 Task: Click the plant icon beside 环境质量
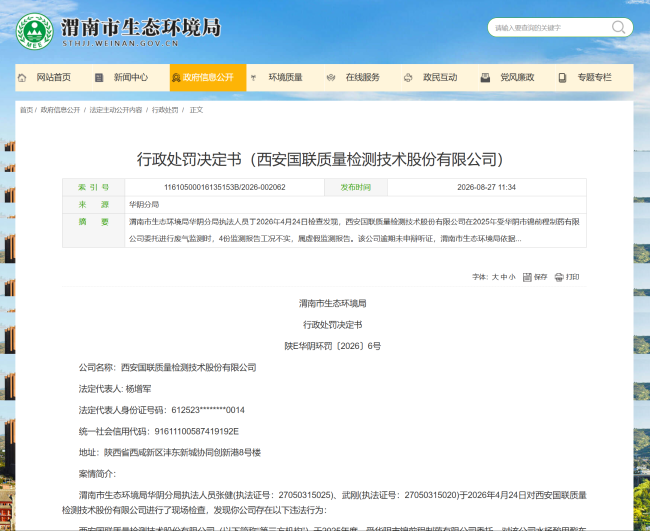tap(253, 78)
